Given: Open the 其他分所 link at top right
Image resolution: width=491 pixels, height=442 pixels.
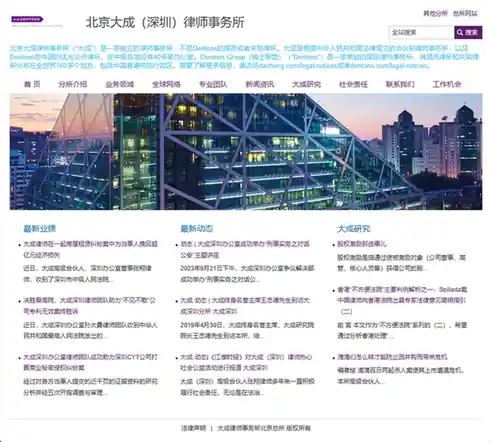Looking at the screenshot, I should [435, 14].
